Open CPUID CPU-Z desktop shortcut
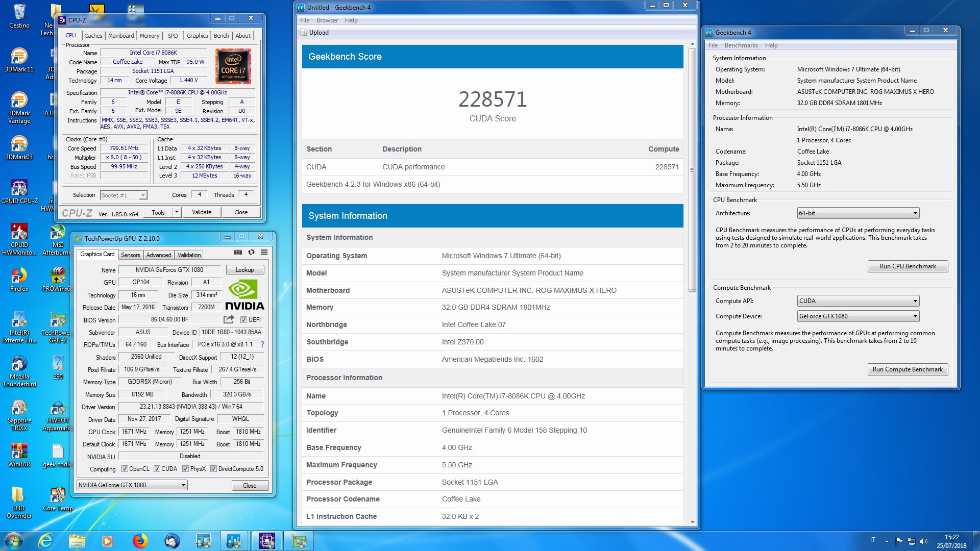 (19, 192)
